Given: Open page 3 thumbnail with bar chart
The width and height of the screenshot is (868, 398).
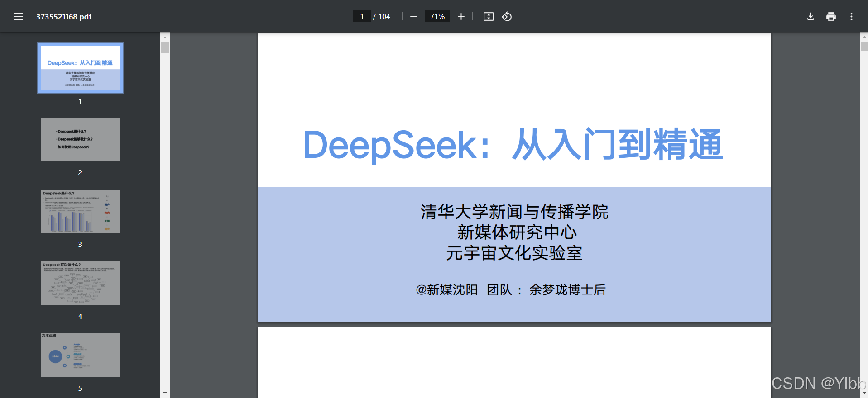Looking at the screenshot, I should click(x=80, y=211).
